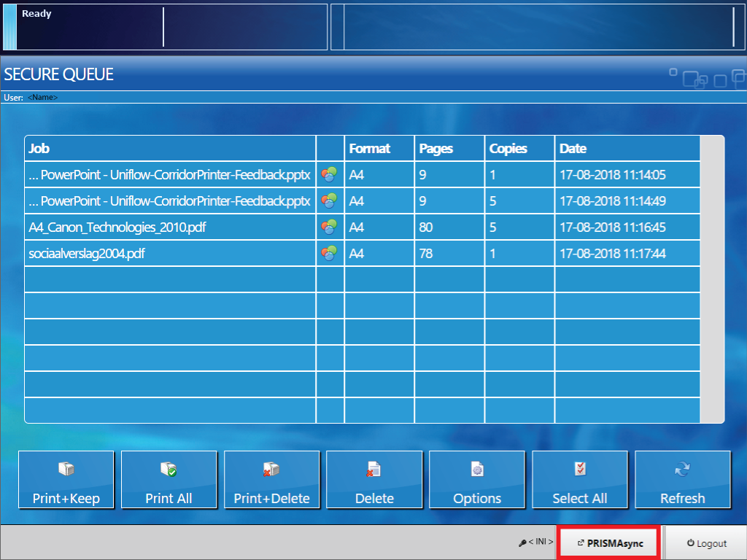
Task: Select the sociaalverslag2004.pdf job row
Action: (x=170, y=253)
